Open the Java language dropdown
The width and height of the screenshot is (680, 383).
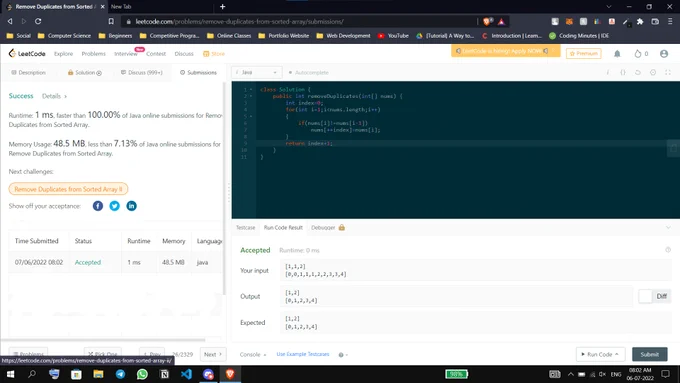coord(257,72)
